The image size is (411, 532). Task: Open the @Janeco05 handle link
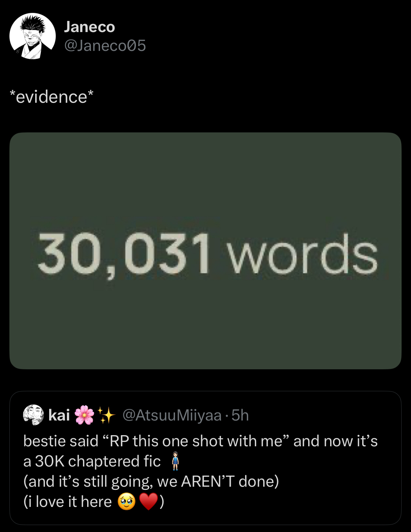pos(105,46)
